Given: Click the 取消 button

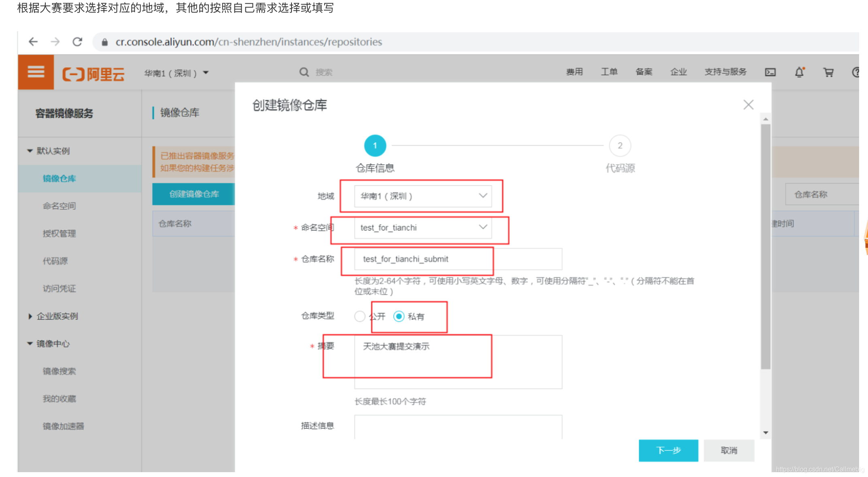Looking at the screenshot, I should [x=729, y=450].
